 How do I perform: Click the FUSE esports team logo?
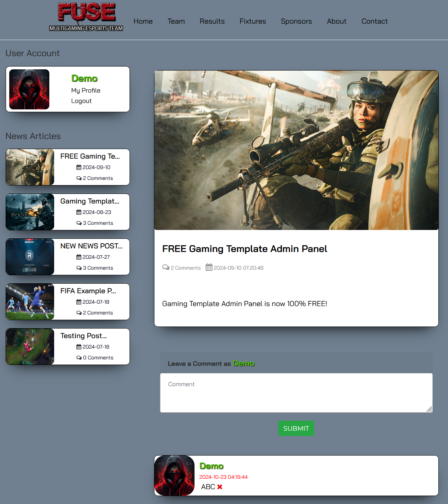pyautogui.click(x=86, y=17)
